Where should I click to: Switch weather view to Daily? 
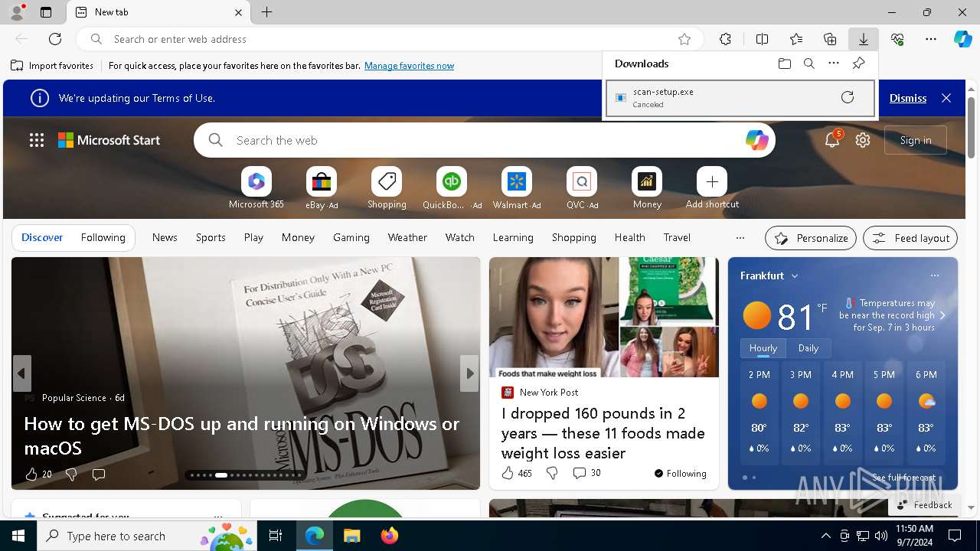pyautogui.click(x=808, y=348)
